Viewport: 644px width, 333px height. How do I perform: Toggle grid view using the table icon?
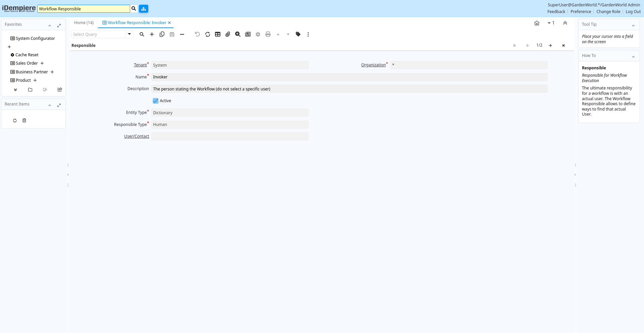218,34
